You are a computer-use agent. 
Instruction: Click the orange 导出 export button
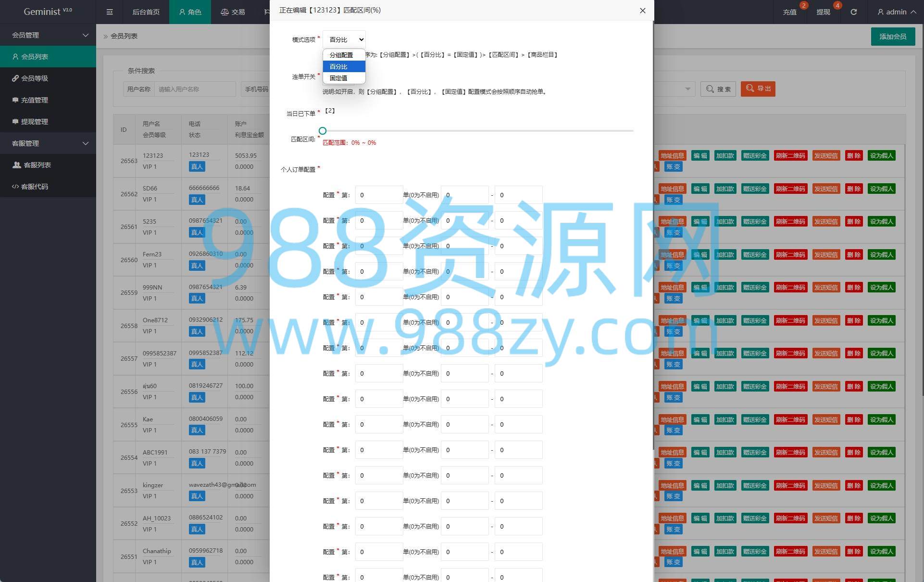pos(758,89)
